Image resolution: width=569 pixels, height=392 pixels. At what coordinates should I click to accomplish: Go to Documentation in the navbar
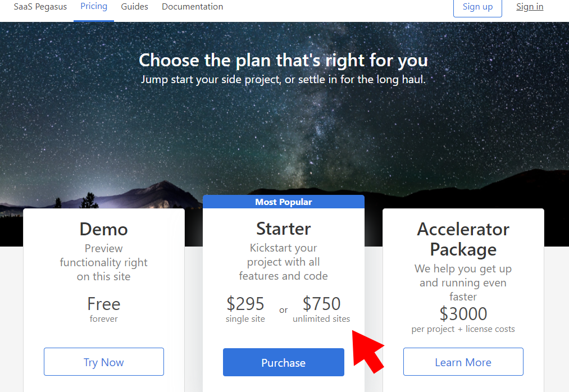192,7
